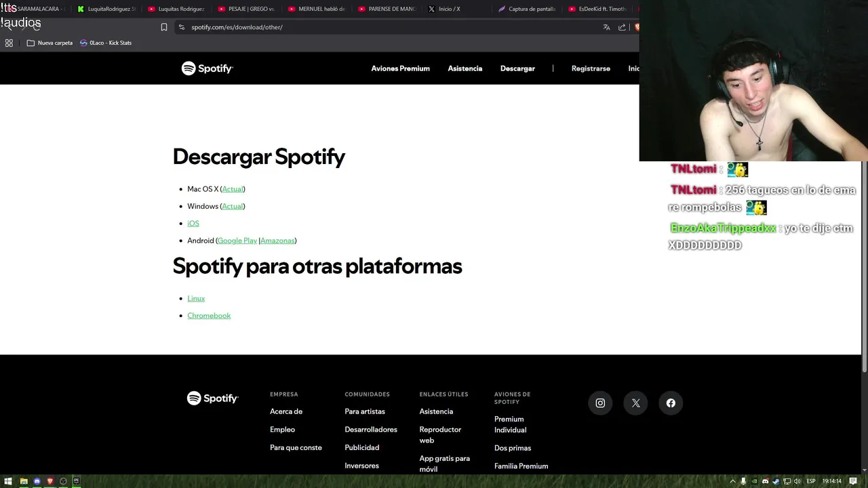Click the network tray icon
This screenshot has height=488, width=868.
click(787, 481)
